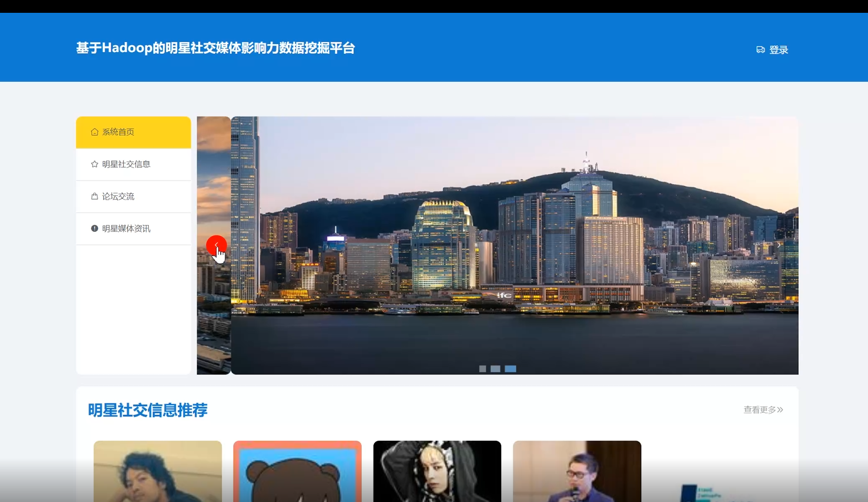Click the star icon beside 明星社交信息
Screen dimensions: 868x502
click(x=94, y=164)
